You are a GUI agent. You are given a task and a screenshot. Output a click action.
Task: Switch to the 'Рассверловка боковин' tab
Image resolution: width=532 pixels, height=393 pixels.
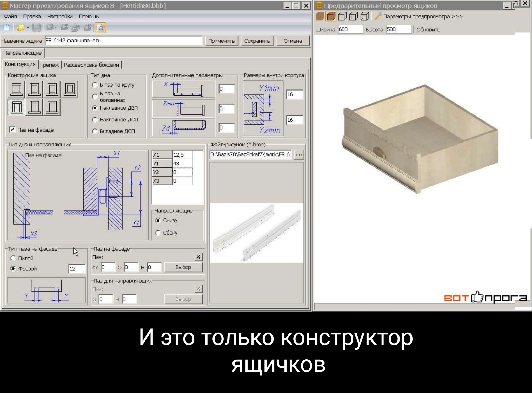(91, 65)
